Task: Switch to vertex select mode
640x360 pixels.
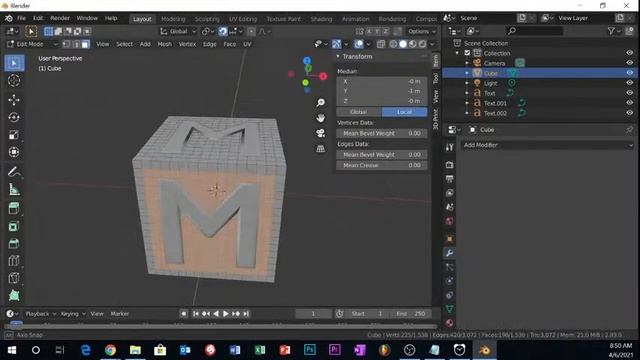Action: click(x=67, y=44)
